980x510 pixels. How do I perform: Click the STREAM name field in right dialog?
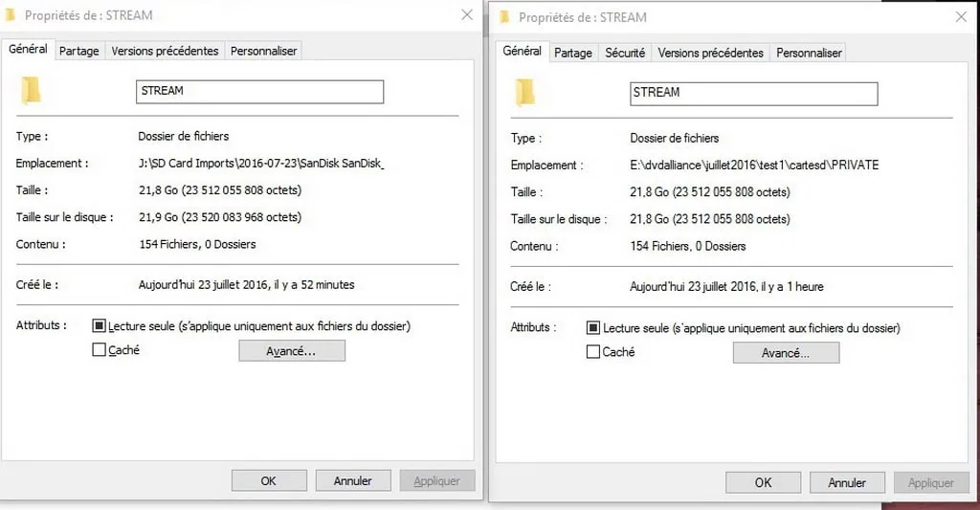point(753,93)
